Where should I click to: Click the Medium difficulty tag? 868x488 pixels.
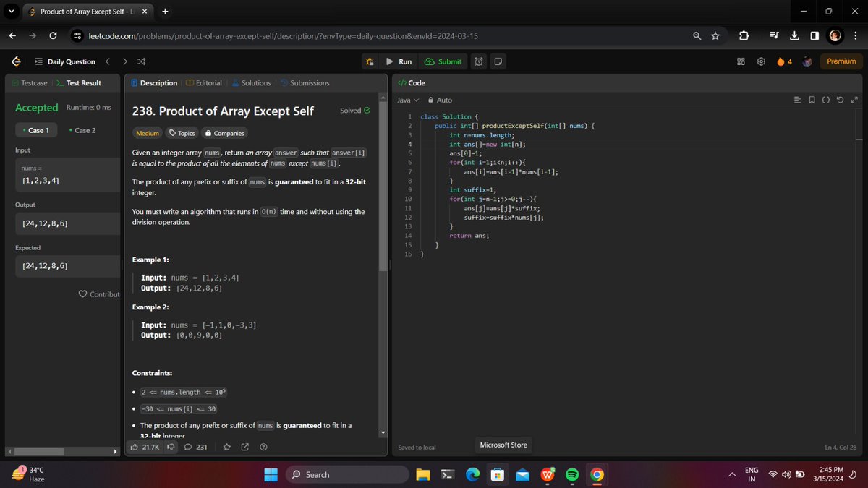[x=148, y=133]
